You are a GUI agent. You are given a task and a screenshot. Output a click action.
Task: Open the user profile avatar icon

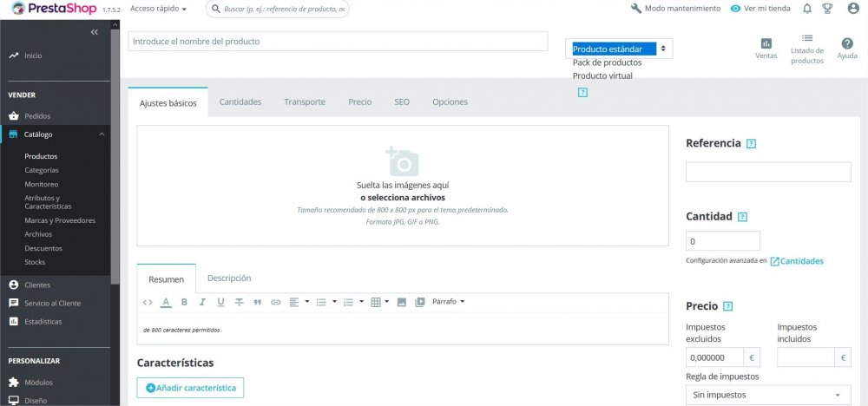coord(853,9)
